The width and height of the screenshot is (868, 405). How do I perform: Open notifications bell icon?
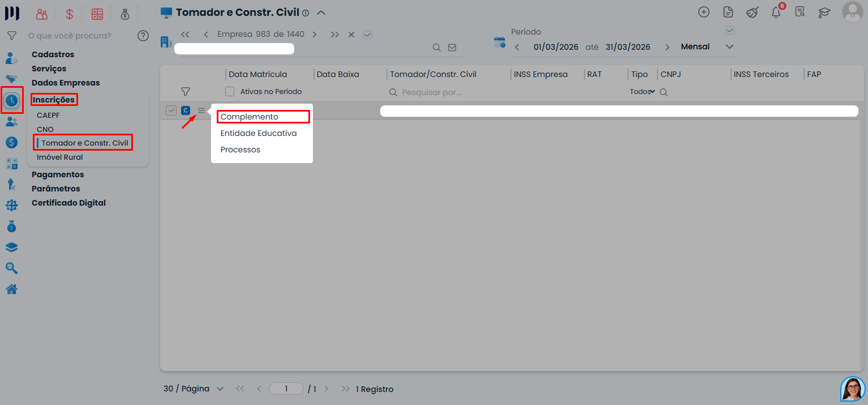click(x=776, y=12)
